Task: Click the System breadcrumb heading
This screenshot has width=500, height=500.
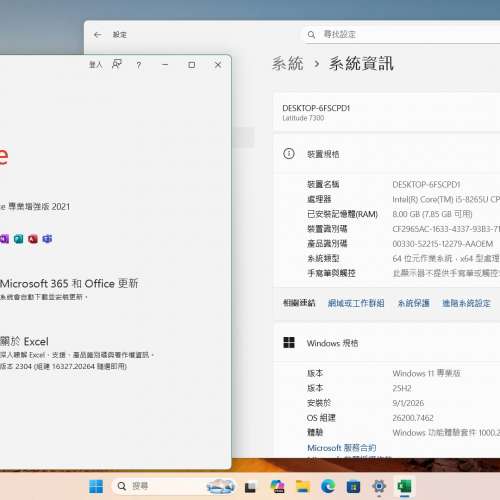Action: (288, 63)
